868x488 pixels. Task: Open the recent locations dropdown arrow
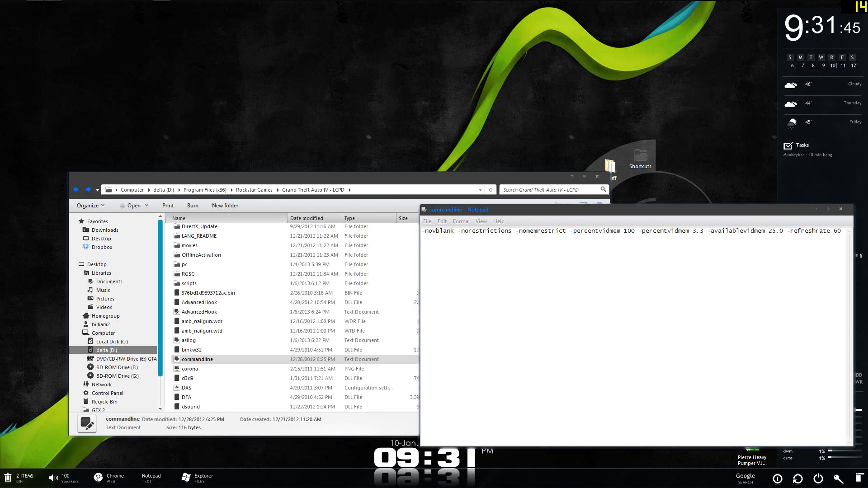pyautogui.click(x=97, y=190)
